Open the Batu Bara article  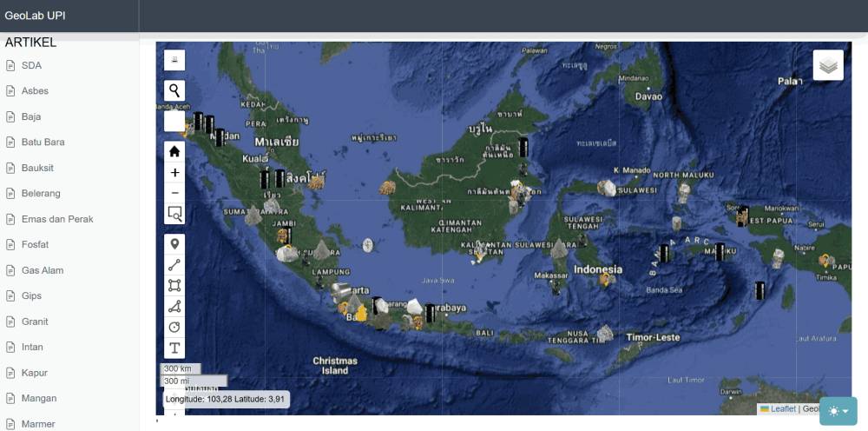click(43, 142)
